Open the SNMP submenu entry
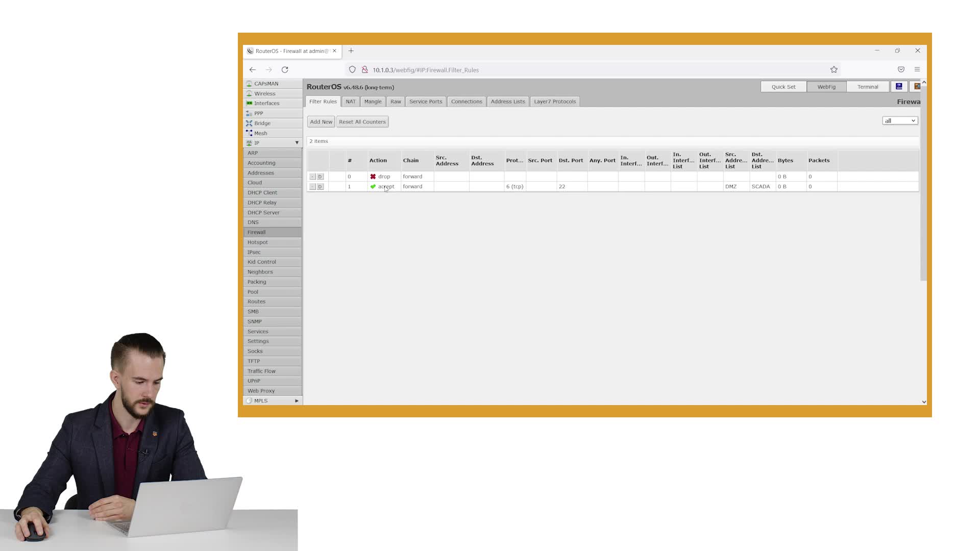Screen dimensions: 980x551 (273, 321)
